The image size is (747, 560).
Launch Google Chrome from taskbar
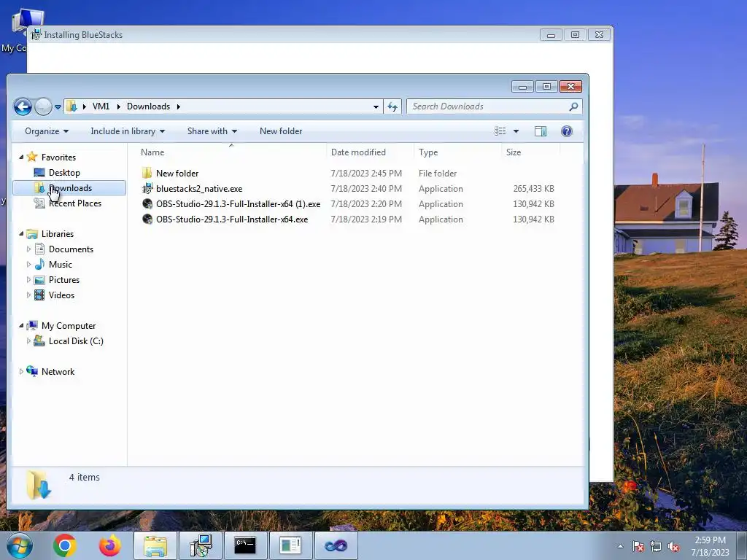tap(65, 545)
